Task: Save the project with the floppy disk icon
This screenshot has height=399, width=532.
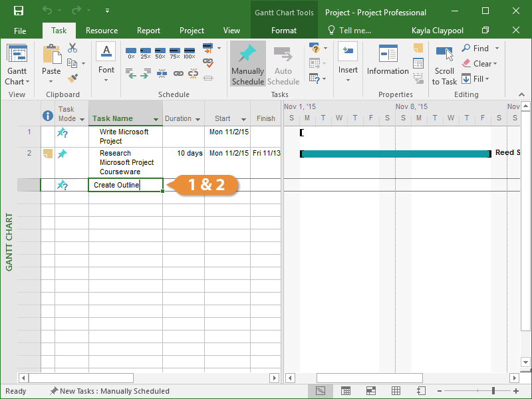Action: coord(19,11)
